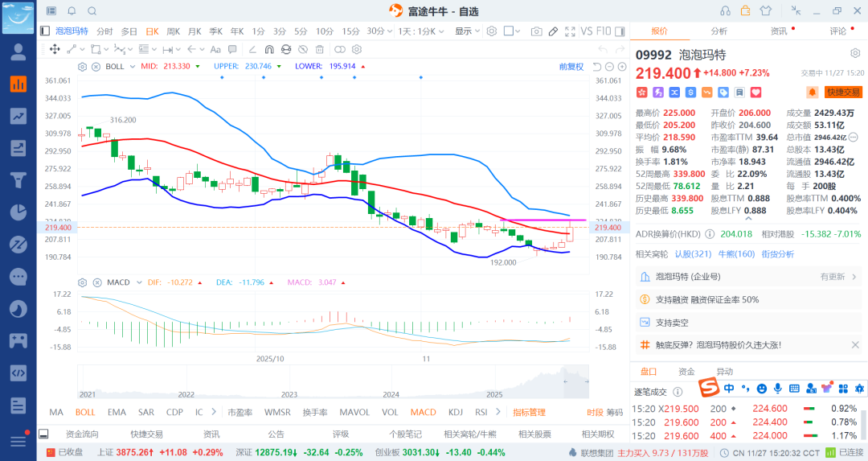This screenshot has height=461, width=868.
Task: Toggle the MACD sub-chart indicator
Action: tap(423, 412)
